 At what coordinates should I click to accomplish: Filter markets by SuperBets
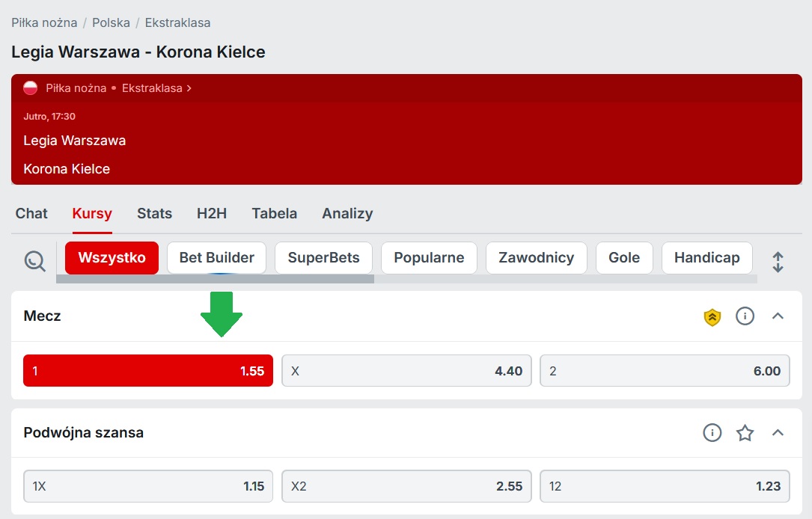[x=323, y=258]
